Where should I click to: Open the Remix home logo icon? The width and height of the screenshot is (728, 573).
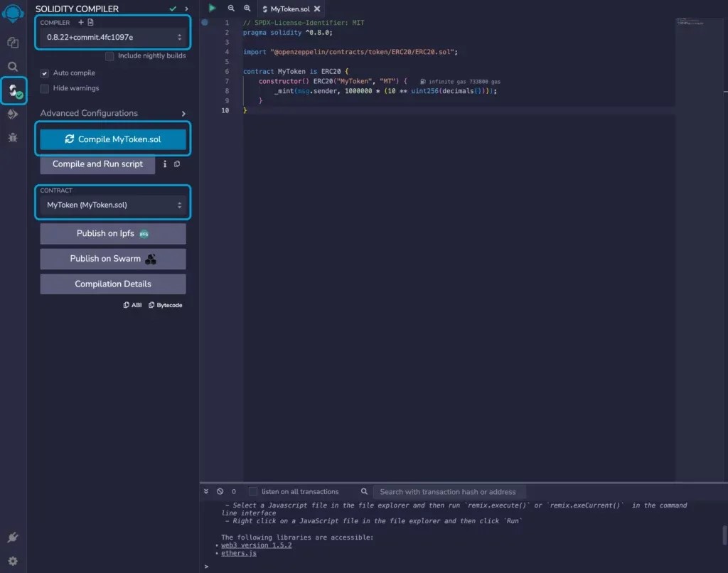point(13,13)
